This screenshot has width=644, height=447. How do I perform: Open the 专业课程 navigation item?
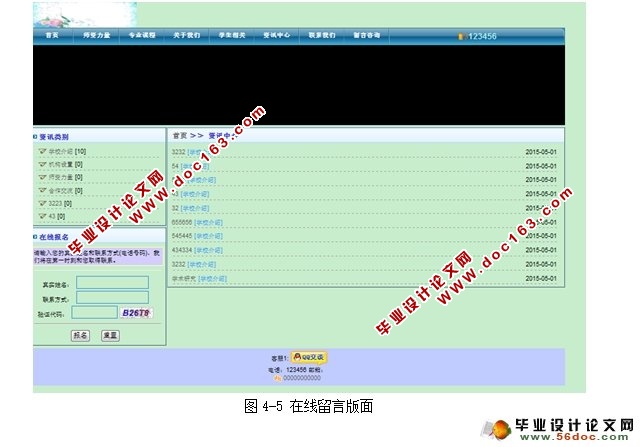click(142, 35)
